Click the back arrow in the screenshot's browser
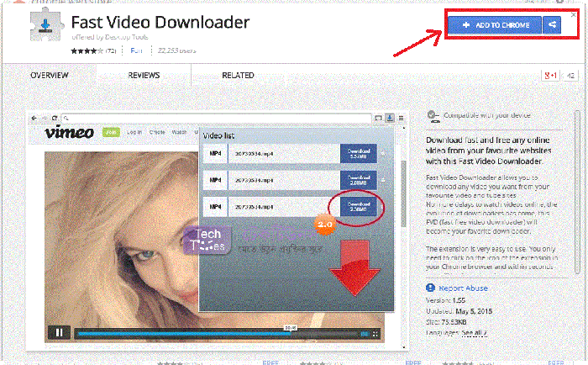Image resolution: width=588 pixels, height=365 pixels. [x=34, y=118]
